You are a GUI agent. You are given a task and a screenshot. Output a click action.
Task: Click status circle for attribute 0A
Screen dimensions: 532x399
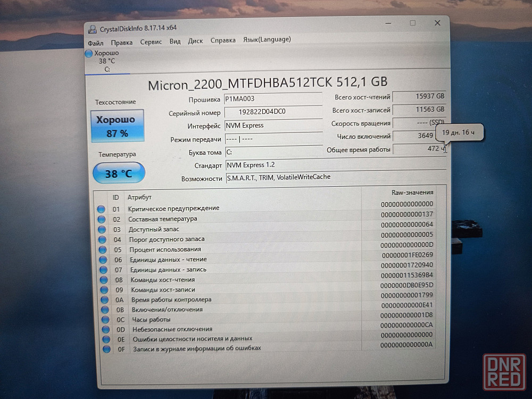(x=104, y=300)
